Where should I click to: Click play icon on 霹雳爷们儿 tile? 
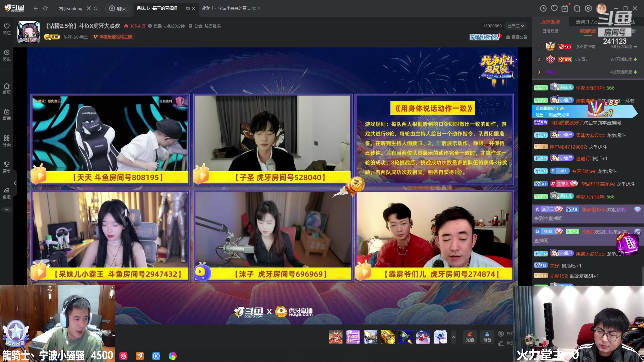click(363, 271)
